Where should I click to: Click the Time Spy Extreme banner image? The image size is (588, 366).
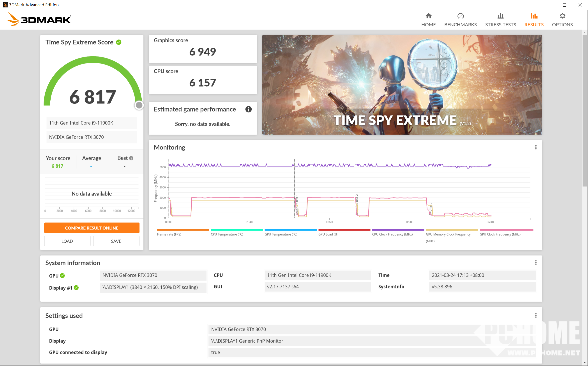click(x=402, y=85)
